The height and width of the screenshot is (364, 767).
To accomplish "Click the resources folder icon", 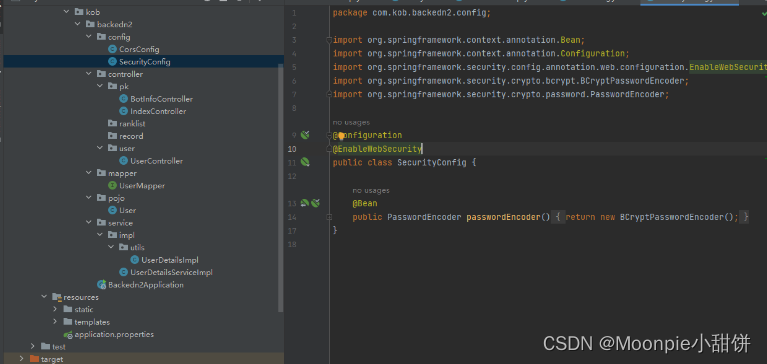I will click(x=56, y=297).
